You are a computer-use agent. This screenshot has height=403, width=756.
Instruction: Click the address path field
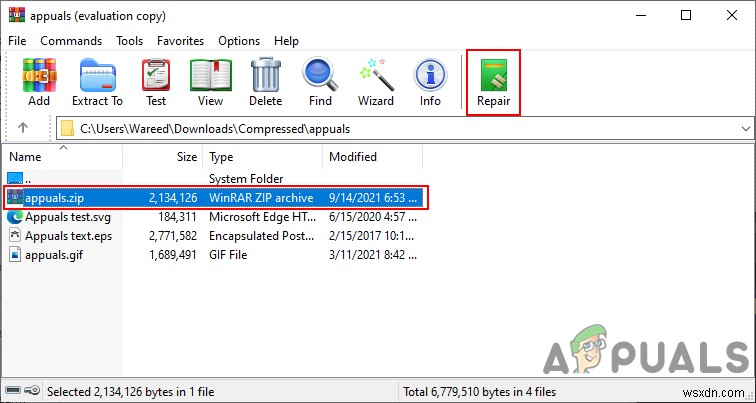point(405,129)
